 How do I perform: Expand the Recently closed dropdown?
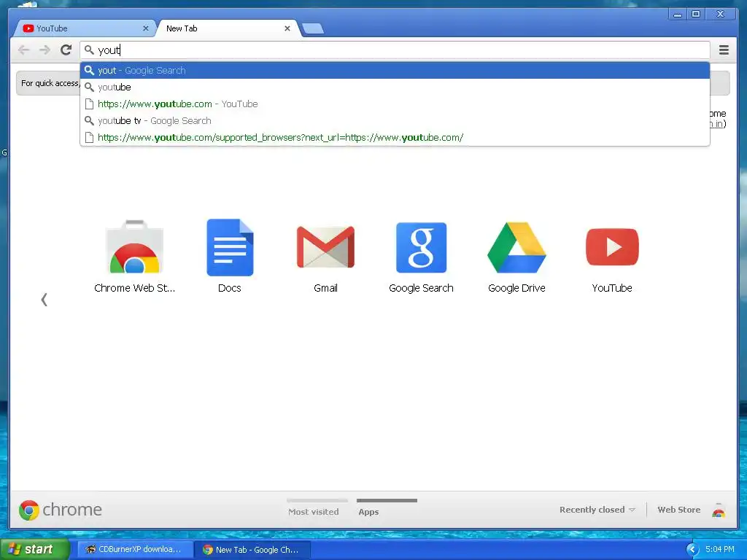point(597,510)
